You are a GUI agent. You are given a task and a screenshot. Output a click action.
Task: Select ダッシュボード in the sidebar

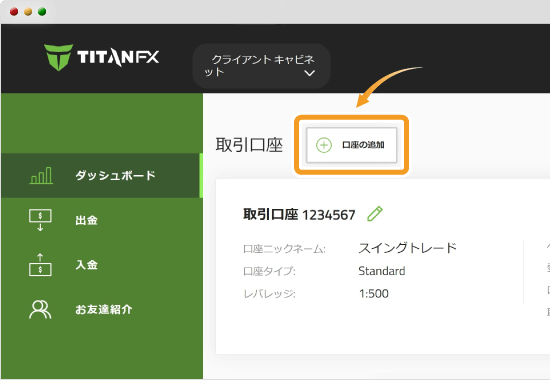tap(102, 175)
